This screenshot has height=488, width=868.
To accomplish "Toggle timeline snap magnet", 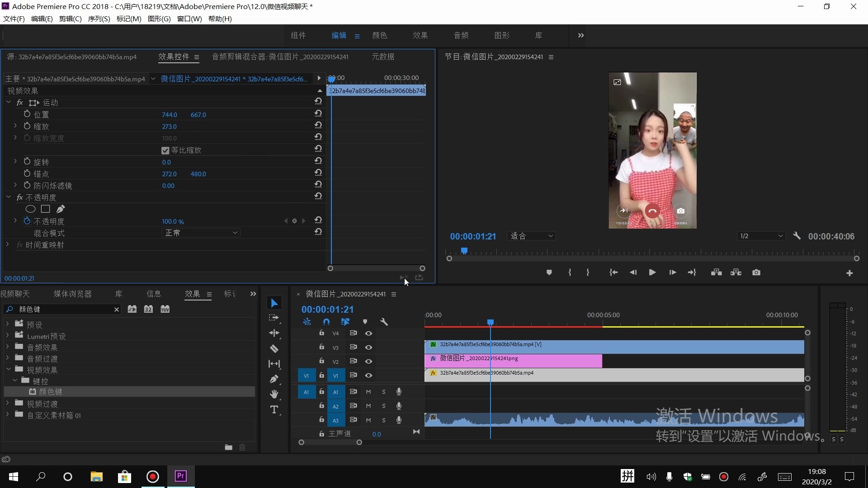I will [x=326, y=322].
